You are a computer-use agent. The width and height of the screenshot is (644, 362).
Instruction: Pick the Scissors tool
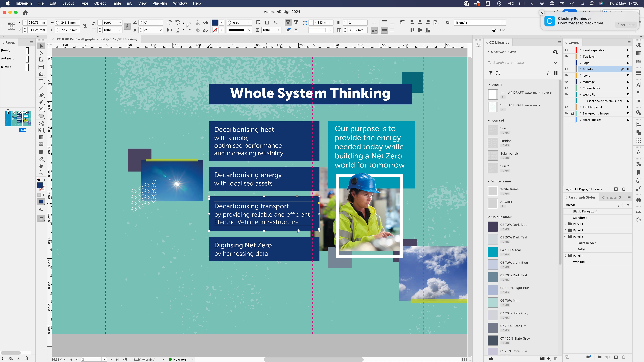click(x=41, y=123)
